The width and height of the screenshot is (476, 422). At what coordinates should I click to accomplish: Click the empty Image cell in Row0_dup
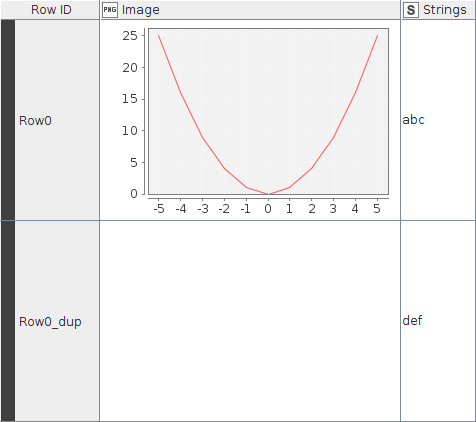point(250,321)
